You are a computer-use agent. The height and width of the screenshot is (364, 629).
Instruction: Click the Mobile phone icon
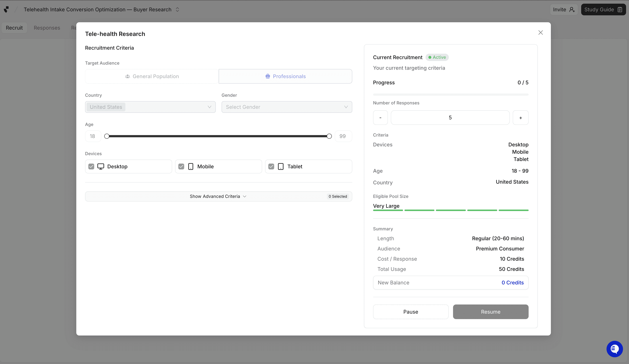tap(191, 166)
